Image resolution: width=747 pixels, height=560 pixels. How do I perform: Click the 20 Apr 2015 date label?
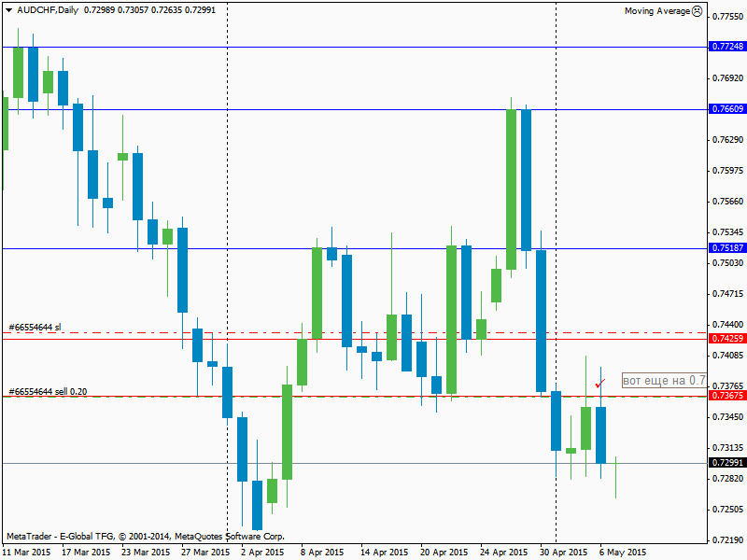click(444, 552)
